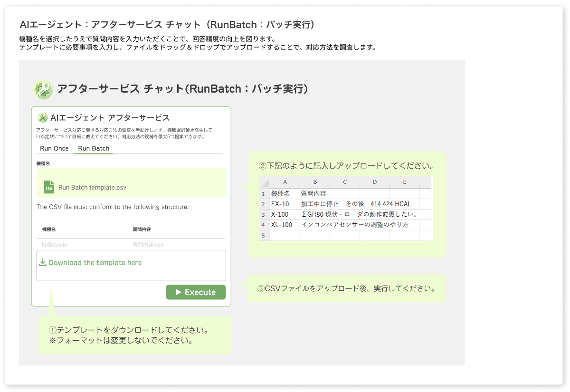Select spreadsheet column A header
This screenshot has width=570, height=392.
(x=285, y=182)
